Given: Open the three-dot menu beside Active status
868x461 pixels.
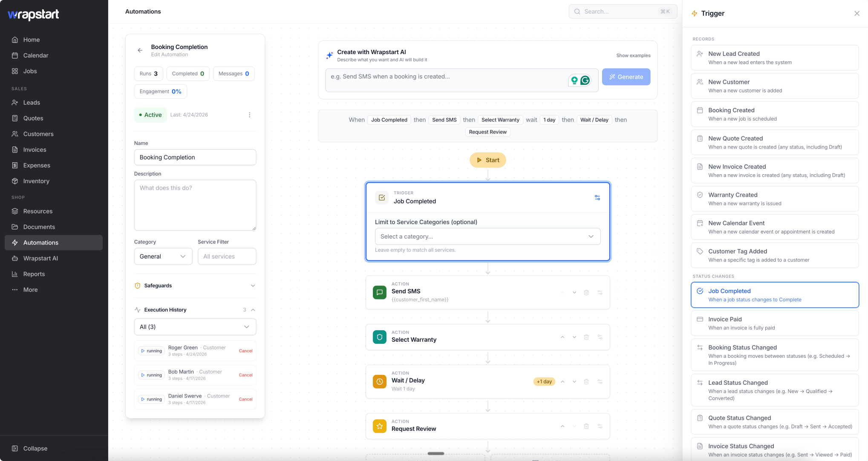Looking at the screenshot, I should (x=250, y=115).
